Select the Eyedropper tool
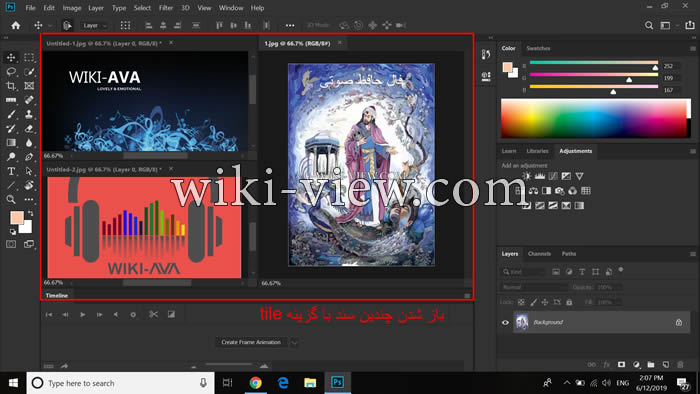Image resolution: width=700 pixels, height=394 pixels. click(11, 100)
